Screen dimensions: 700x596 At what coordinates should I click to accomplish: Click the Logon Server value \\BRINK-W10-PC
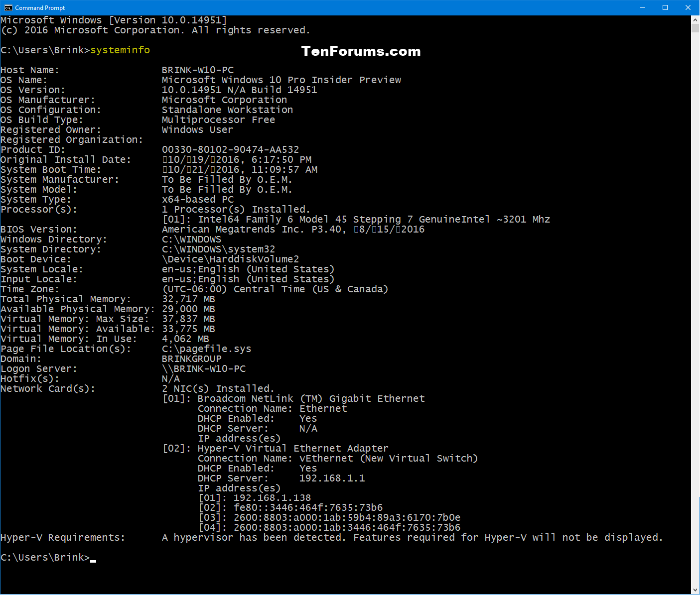(x=204, y=368)
